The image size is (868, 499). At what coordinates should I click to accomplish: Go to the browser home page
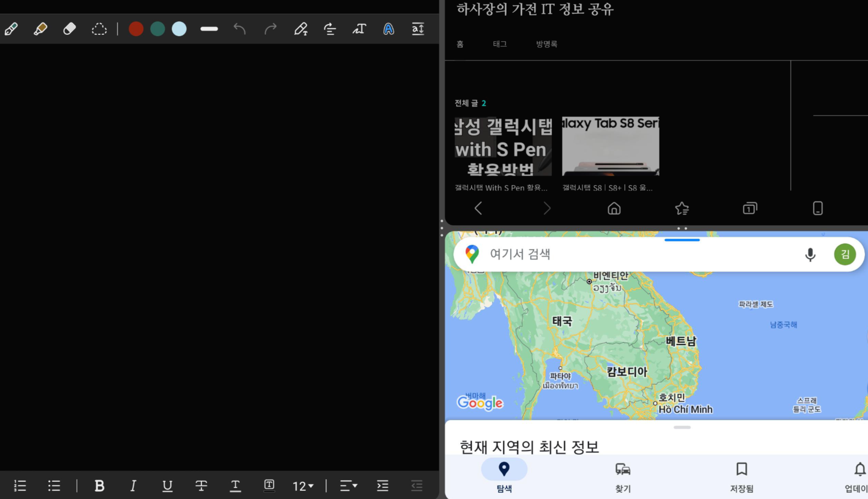(x=614, y=208)
